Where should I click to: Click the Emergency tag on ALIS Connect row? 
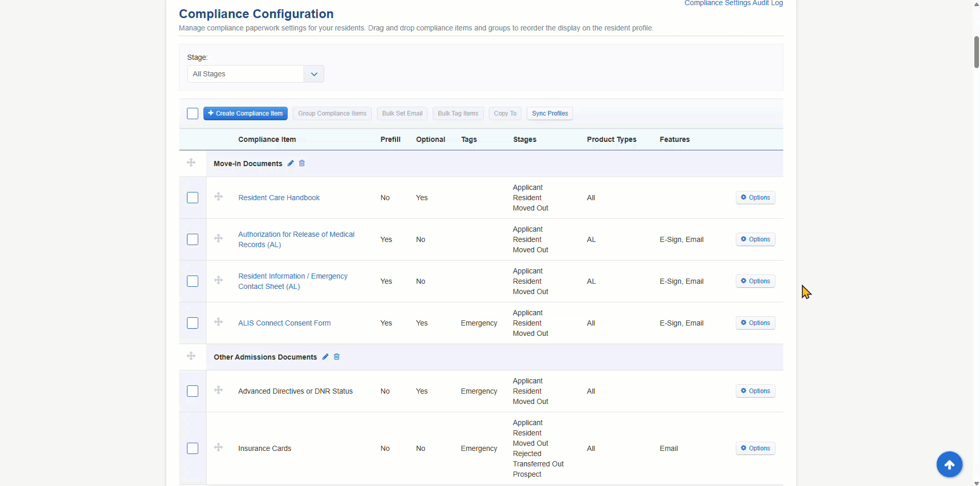479,323
